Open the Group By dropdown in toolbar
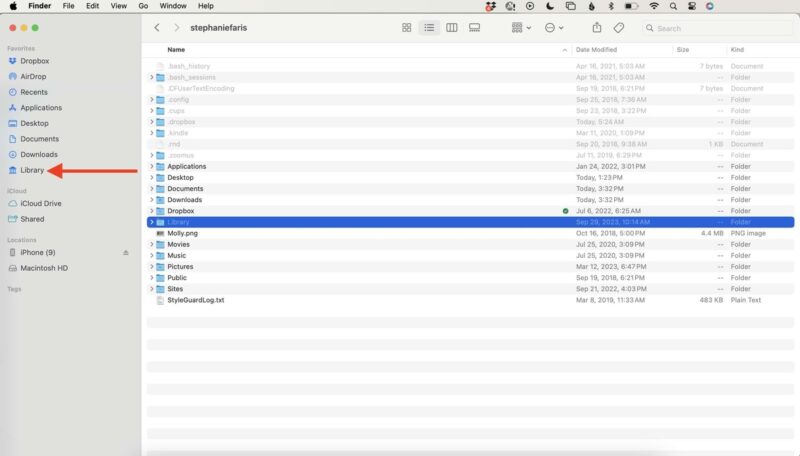 pyautogui.click(x=521, y=28)
